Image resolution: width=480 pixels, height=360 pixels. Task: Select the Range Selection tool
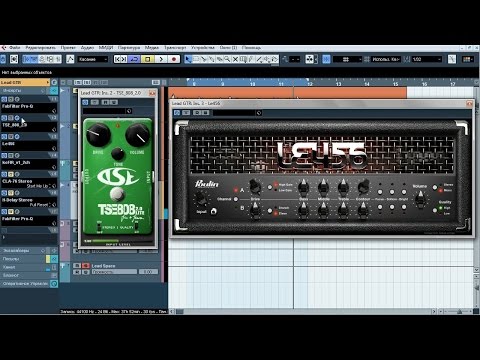[196, 59]
